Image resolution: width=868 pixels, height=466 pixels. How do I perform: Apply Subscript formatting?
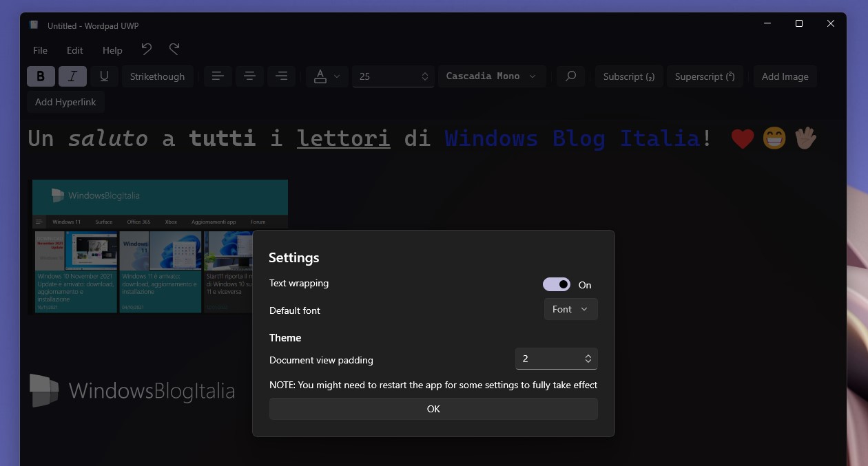(x=629, y=76)
